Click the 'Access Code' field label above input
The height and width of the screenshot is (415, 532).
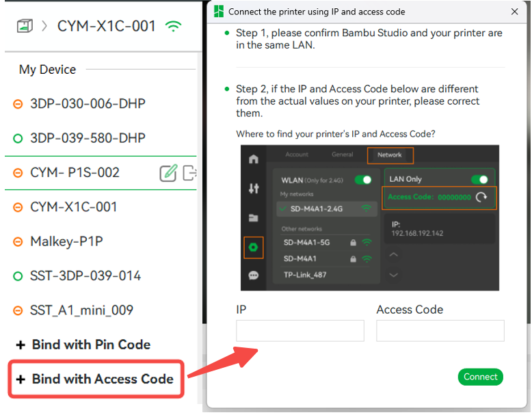pos(410,310)
